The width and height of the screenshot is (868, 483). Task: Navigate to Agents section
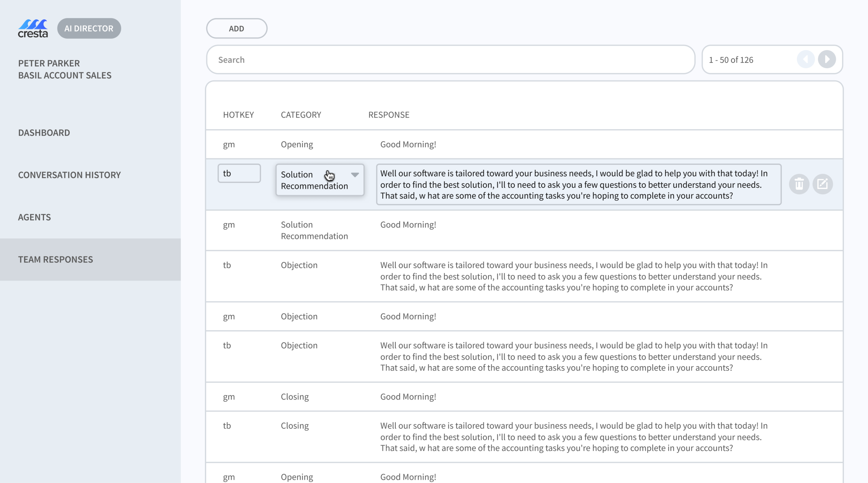click(34, 217)
